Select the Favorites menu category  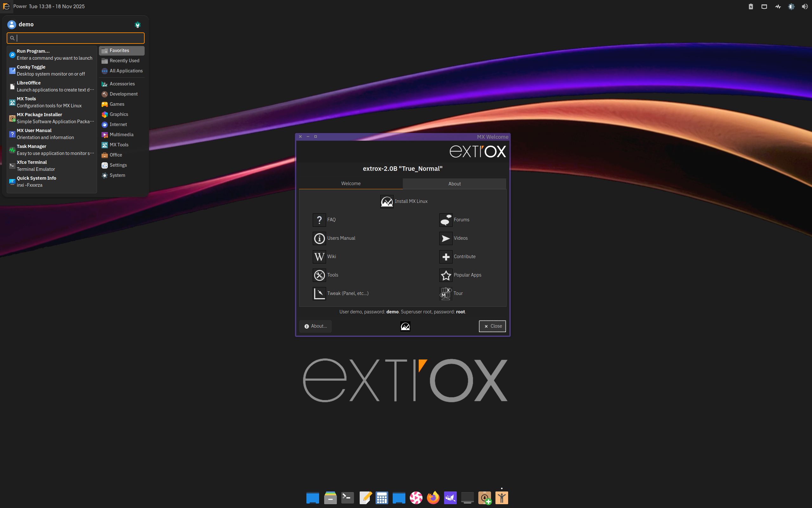click(121, 50)
